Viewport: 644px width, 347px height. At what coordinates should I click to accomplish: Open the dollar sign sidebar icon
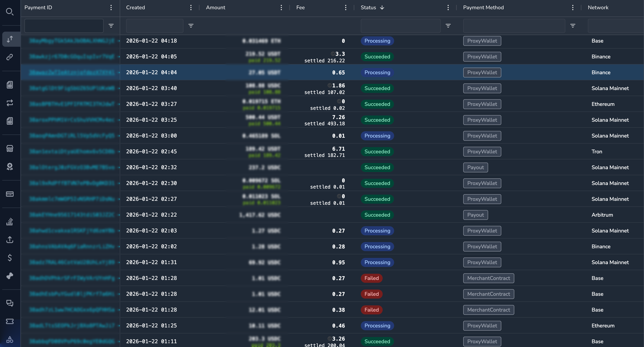[x=10, y=258]
